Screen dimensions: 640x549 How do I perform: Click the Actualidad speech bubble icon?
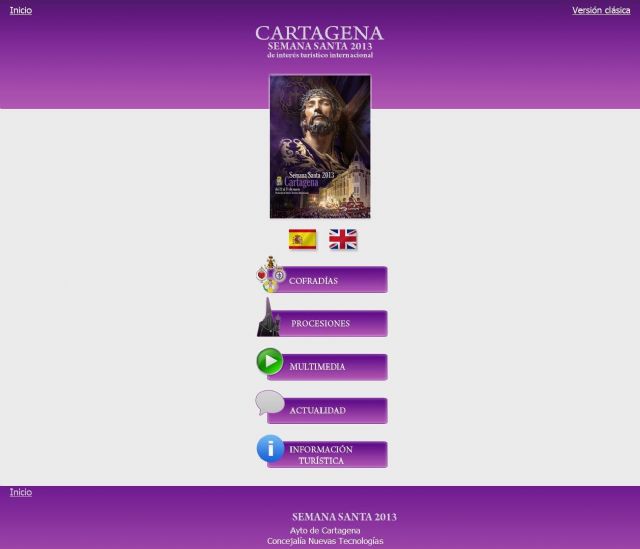click(x=270, y=403)
